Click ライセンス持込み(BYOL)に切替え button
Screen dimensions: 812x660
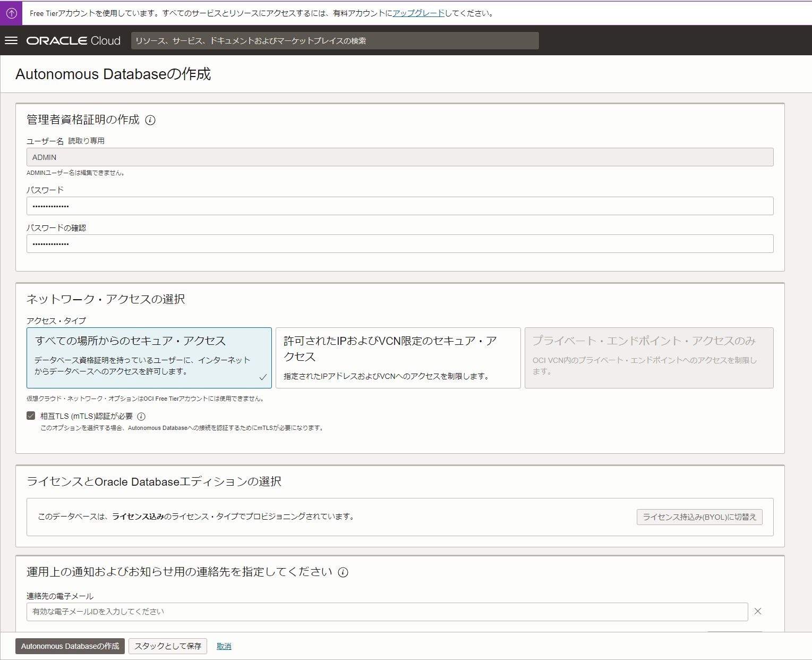[699, 517]
